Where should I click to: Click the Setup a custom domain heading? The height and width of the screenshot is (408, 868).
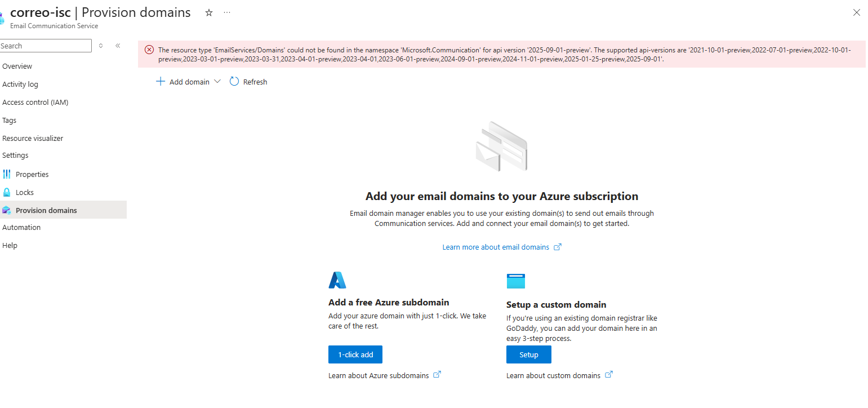click(x=557, y=305)
